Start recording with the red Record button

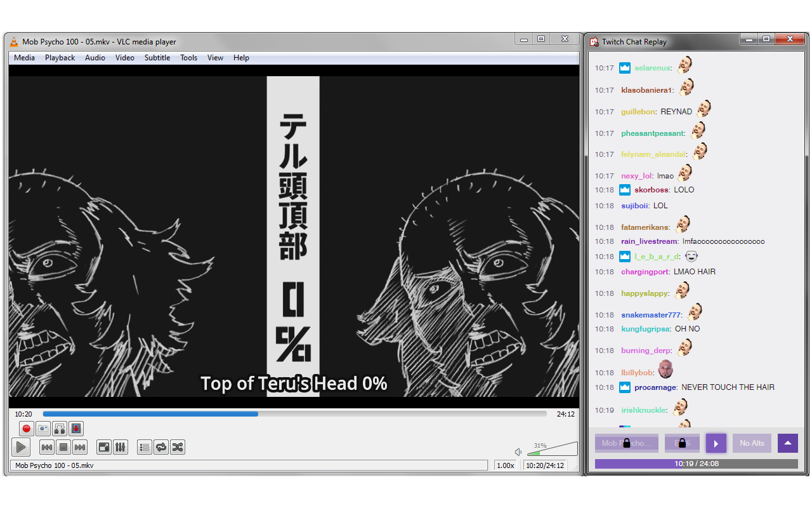coord(27,429)
